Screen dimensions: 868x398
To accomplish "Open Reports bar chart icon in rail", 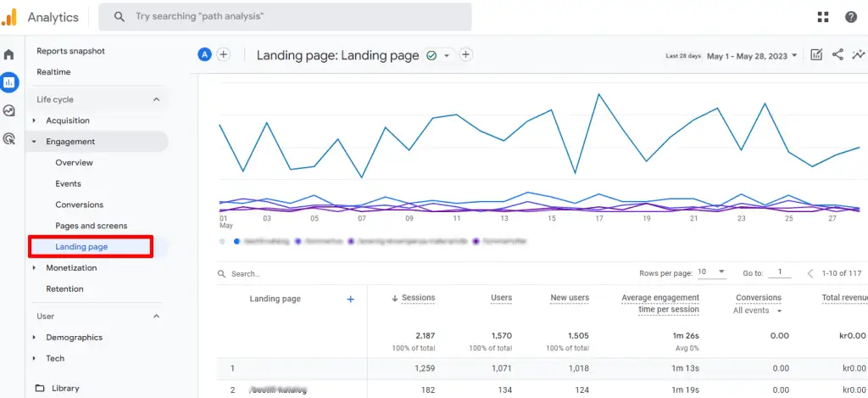I will 8,82.
